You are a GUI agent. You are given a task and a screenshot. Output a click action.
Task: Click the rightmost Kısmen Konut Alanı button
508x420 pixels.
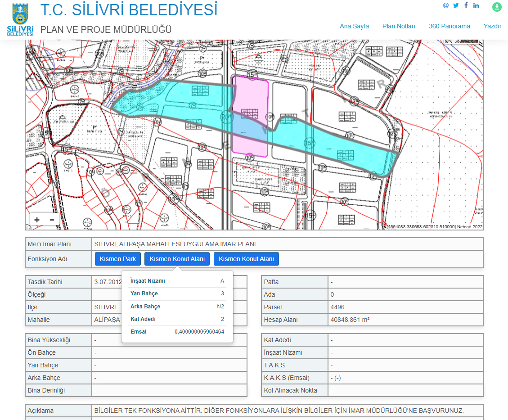(x=246, y=259)
